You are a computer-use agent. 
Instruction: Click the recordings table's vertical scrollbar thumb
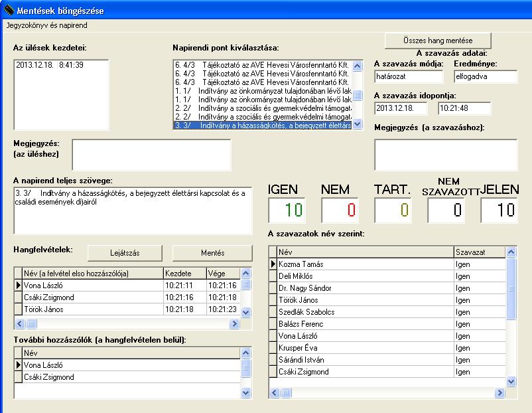click(x=246, y=284)
